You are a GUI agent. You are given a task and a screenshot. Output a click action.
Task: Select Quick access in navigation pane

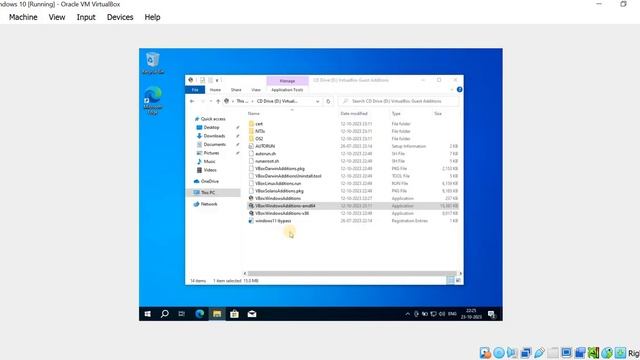(213, 119)
